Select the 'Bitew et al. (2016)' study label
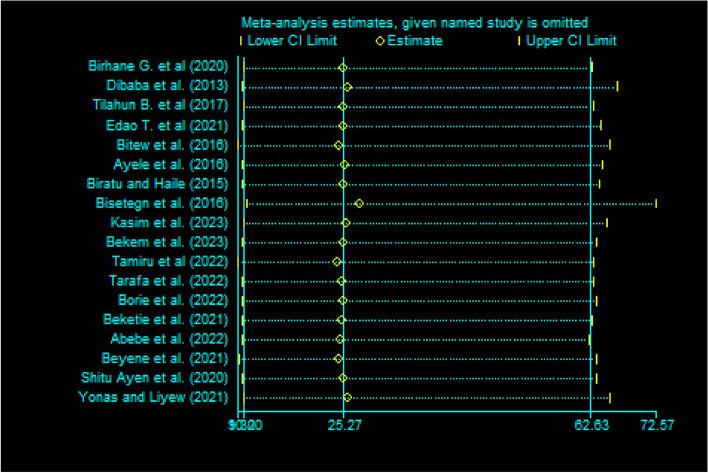This screenshot has height=473, width=708. 172,145
